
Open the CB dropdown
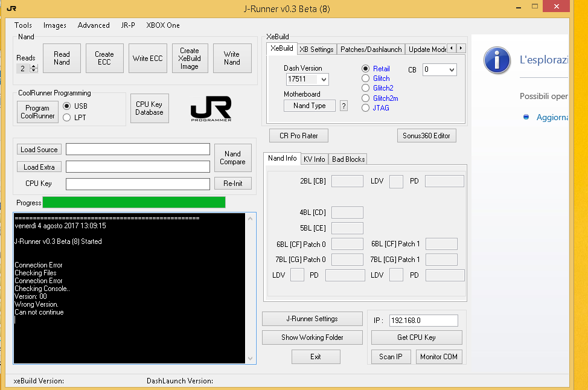click(x=452, y=69)
